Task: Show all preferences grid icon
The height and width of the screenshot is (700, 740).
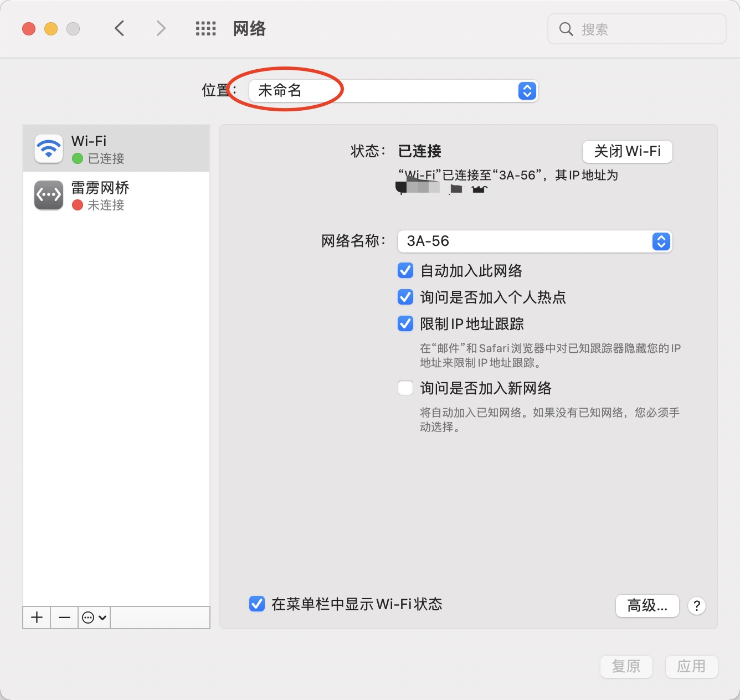Action: [206, 28]
